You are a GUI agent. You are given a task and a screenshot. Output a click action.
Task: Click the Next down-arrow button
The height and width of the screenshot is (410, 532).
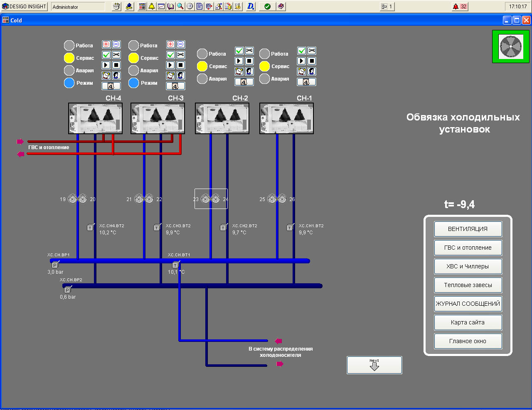pos(374,365)
